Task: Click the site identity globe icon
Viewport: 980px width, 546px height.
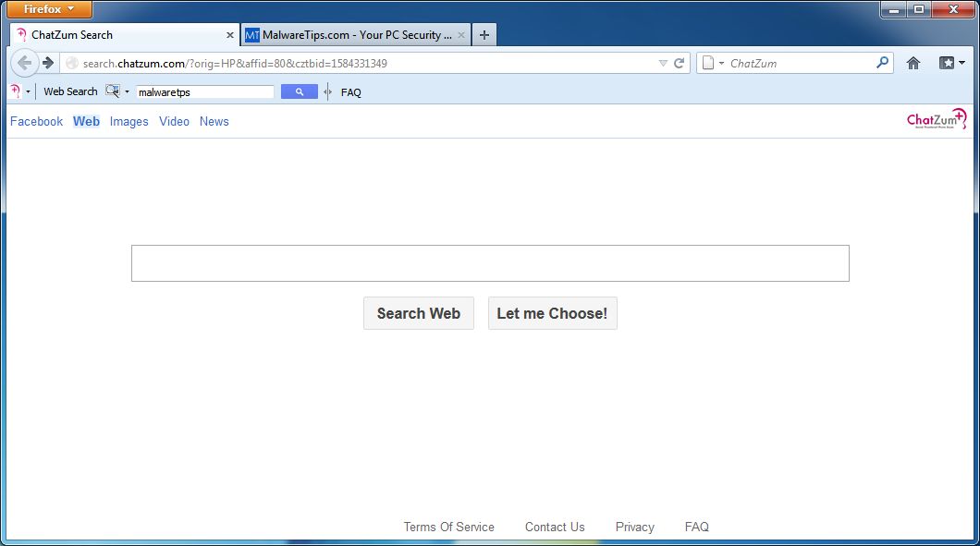Action: [x=72, y=63]
